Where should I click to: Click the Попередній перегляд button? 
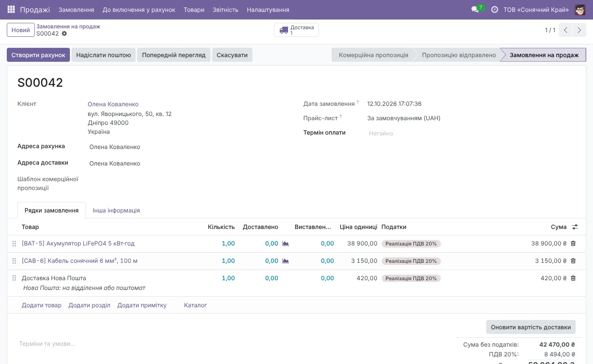click(x=174, y=55)
